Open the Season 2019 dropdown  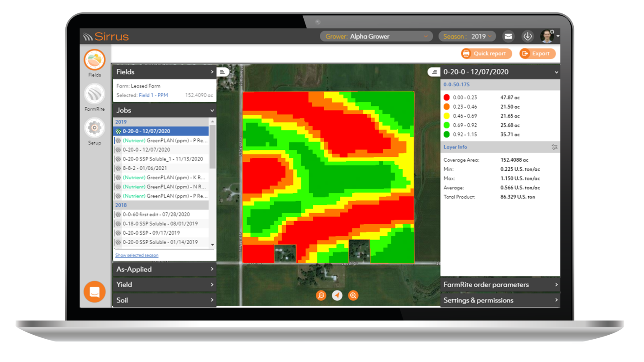point(467,37)
